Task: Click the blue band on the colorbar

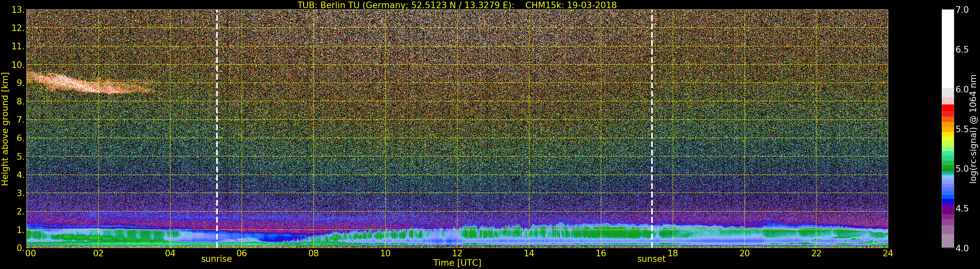Action: (948, 197)
